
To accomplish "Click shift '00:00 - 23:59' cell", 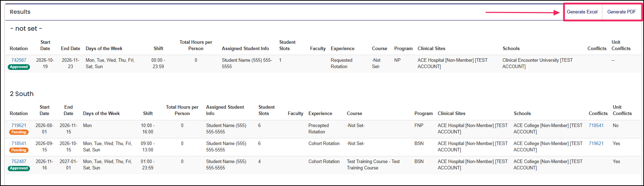I will [x=158, y=64].
